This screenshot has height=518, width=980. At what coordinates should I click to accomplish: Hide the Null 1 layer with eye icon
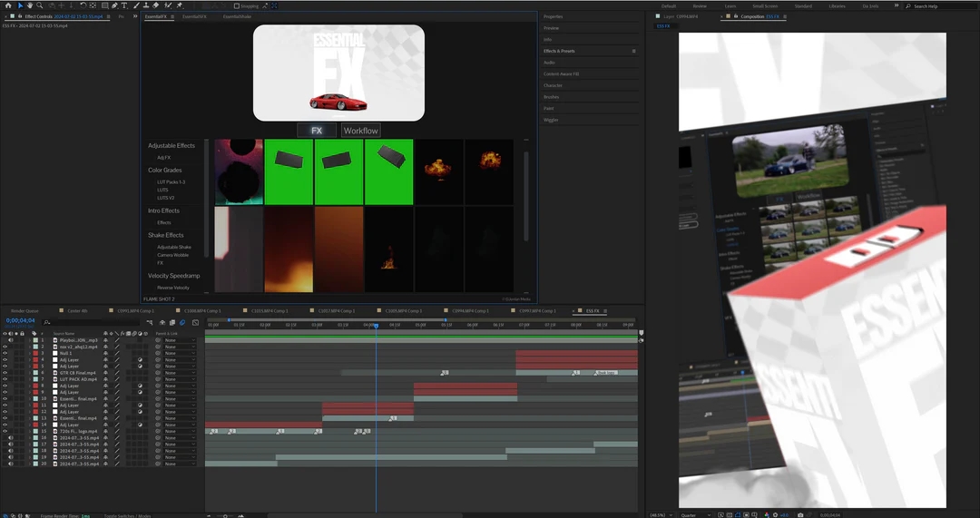click(x=5, y=353)
